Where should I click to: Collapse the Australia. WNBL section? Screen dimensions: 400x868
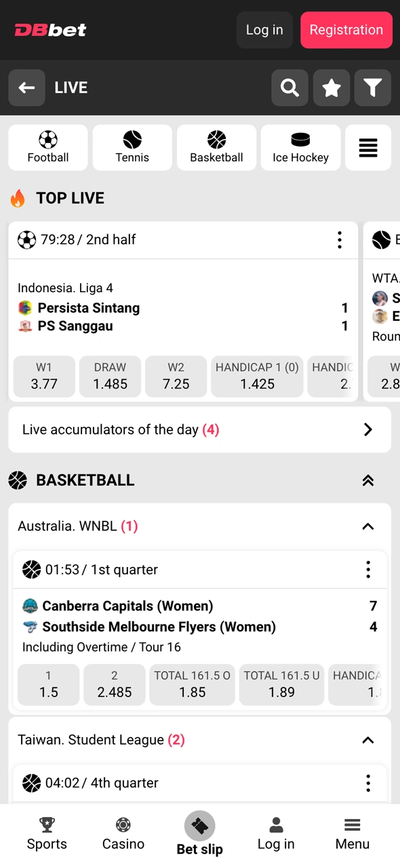[367, 526]
